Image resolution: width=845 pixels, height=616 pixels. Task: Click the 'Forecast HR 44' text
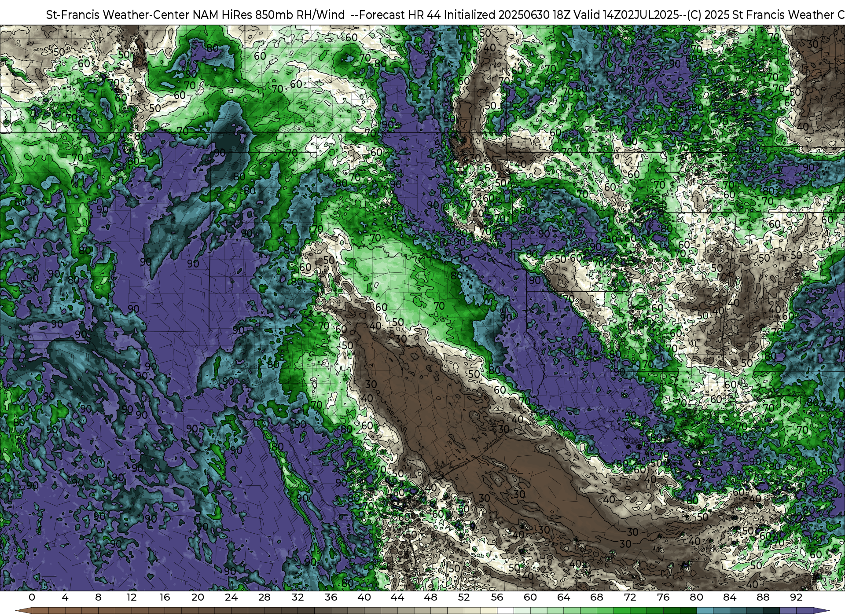tap(400, 15)
